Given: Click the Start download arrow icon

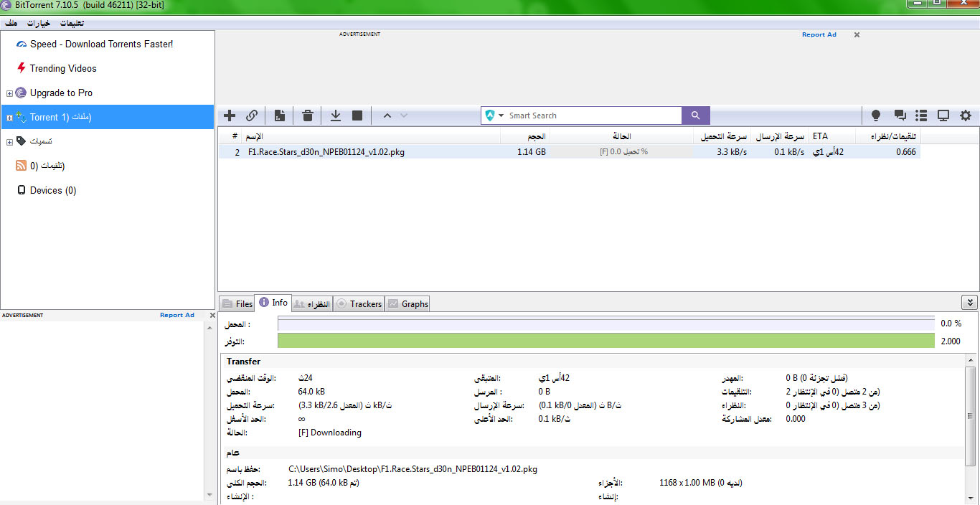Looking at the screenshot, I should tap(335, 115).
